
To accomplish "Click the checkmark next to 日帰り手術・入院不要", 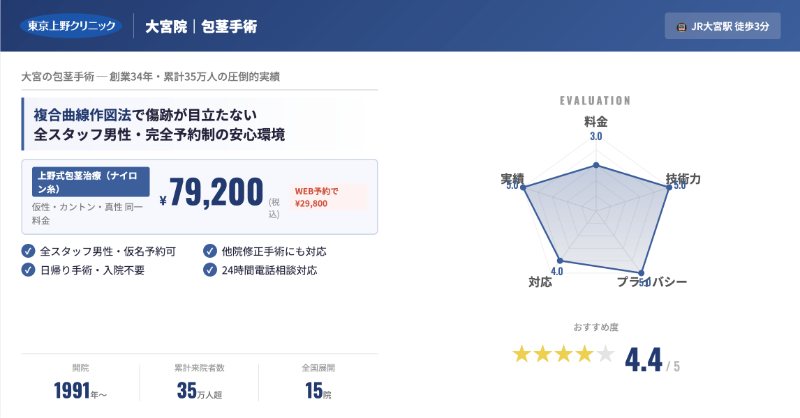I will 28,269.
